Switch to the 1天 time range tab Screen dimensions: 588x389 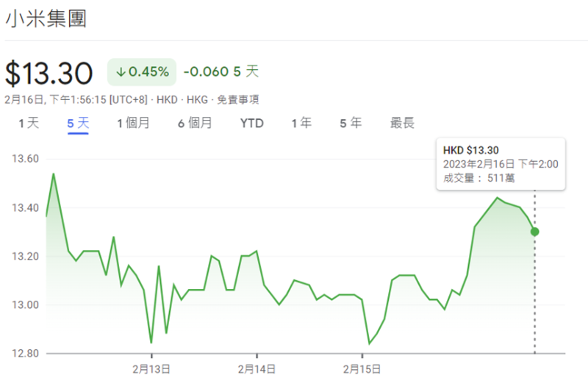point(29,124)
